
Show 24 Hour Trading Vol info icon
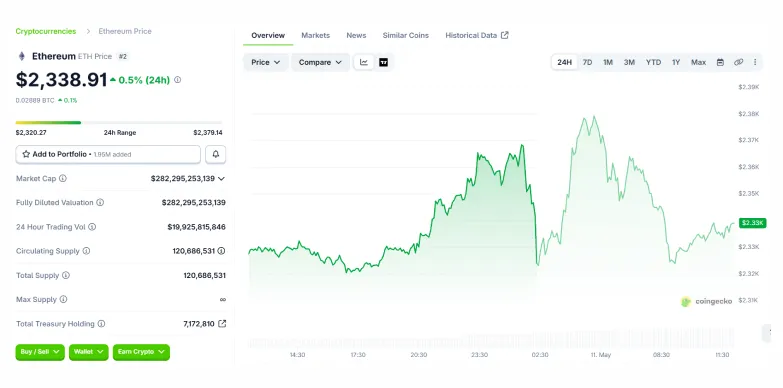coord(92,227)
